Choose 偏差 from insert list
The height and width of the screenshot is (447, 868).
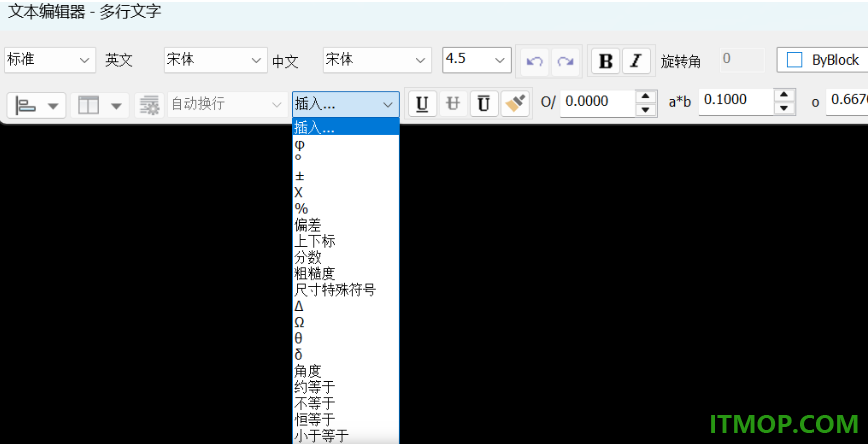(x=345, y=225)
